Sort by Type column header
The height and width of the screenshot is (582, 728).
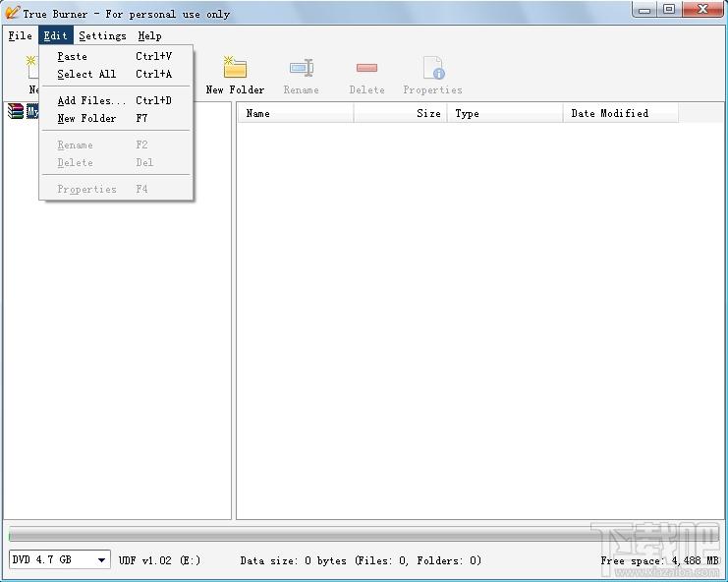pyautogui.click(x=505, y=113)
